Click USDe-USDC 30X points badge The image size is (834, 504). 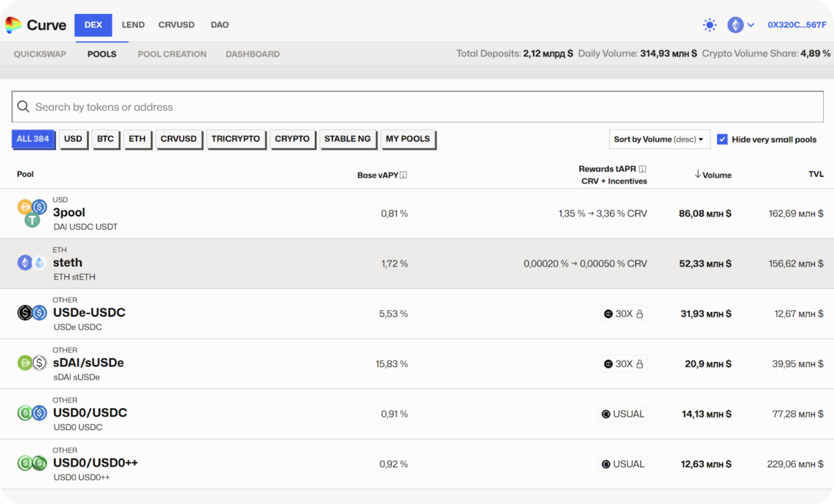click(x=624, y=314)
